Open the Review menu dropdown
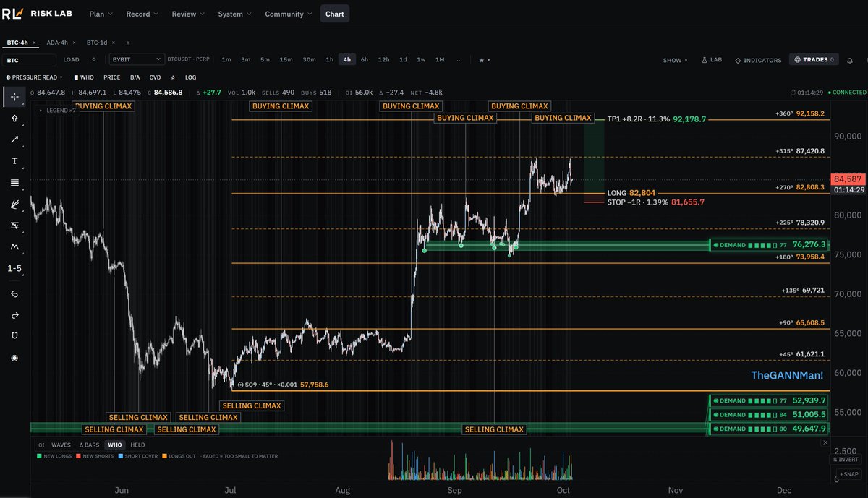The image size is (868, 498). (188, 14)
